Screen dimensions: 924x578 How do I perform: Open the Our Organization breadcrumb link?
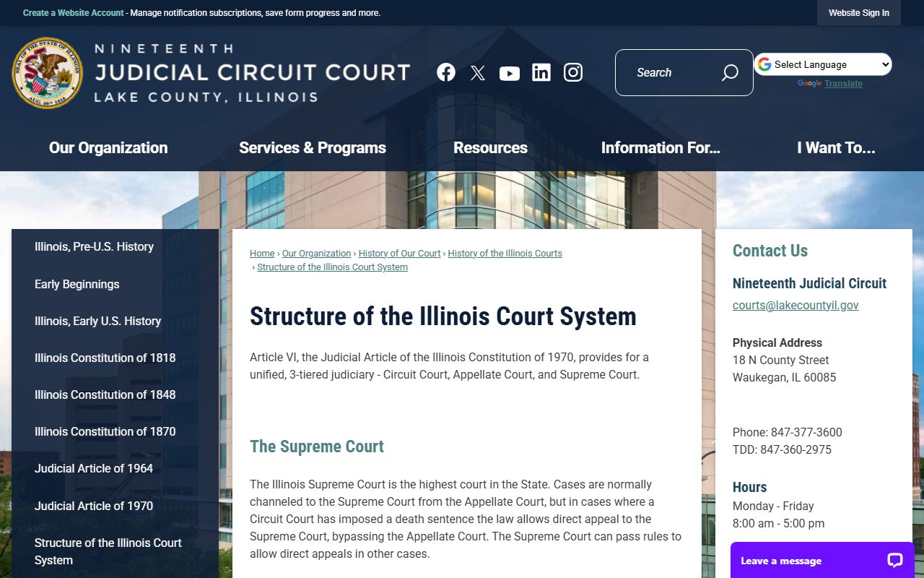pyautogui.click(x=316, y=254)
